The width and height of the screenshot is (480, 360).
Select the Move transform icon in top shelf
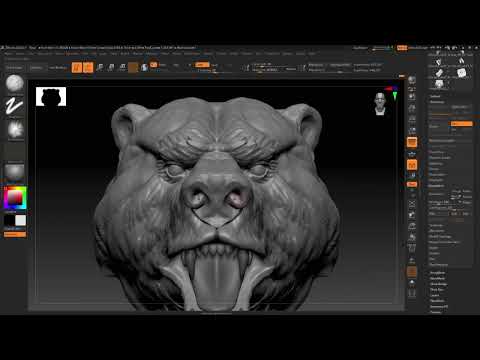(100, 67)
